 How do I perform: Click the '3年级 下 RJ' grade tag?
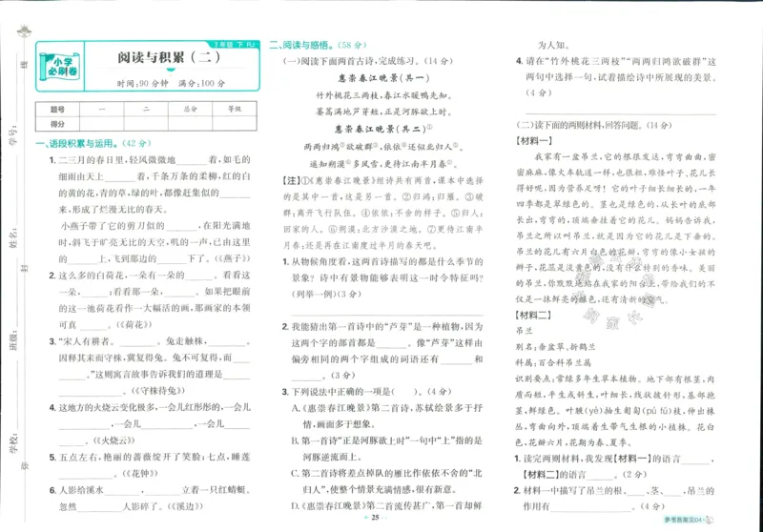[234, 44]
